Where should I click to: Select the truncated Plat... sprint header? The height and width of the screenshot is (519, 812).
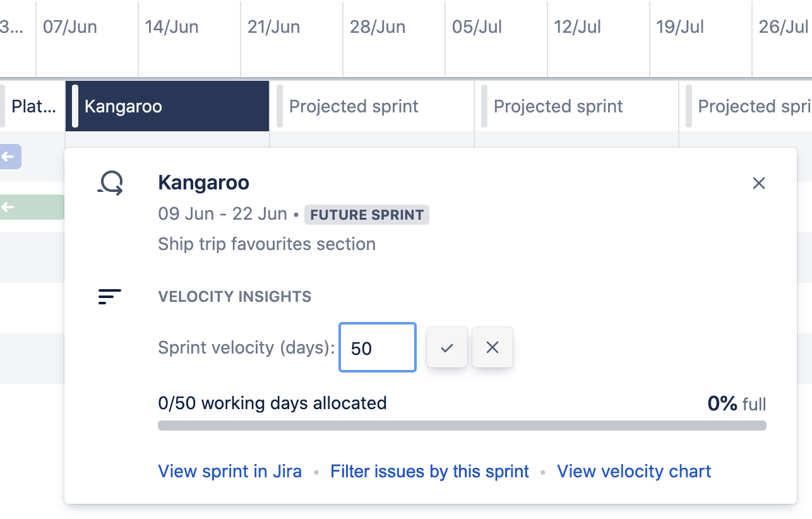coord(32,106)
